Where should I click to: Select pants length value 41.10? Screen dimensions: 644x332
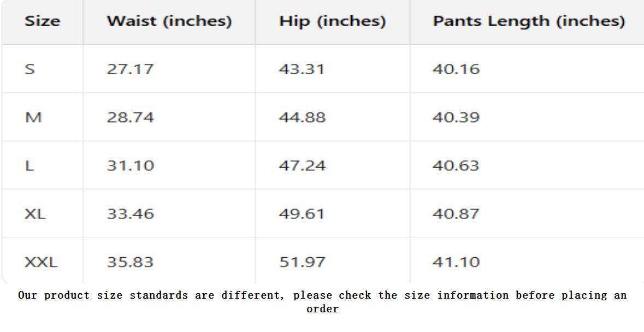456,262
